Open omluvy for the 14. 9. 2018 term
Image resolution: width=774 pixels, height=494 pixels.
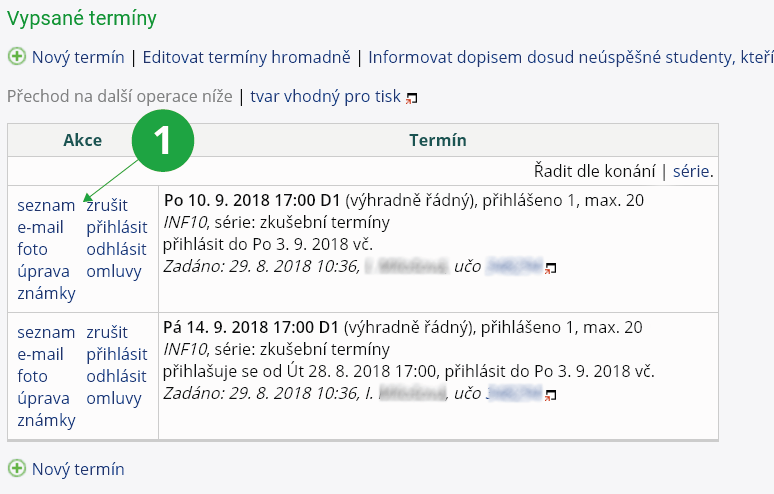[114, 399]
